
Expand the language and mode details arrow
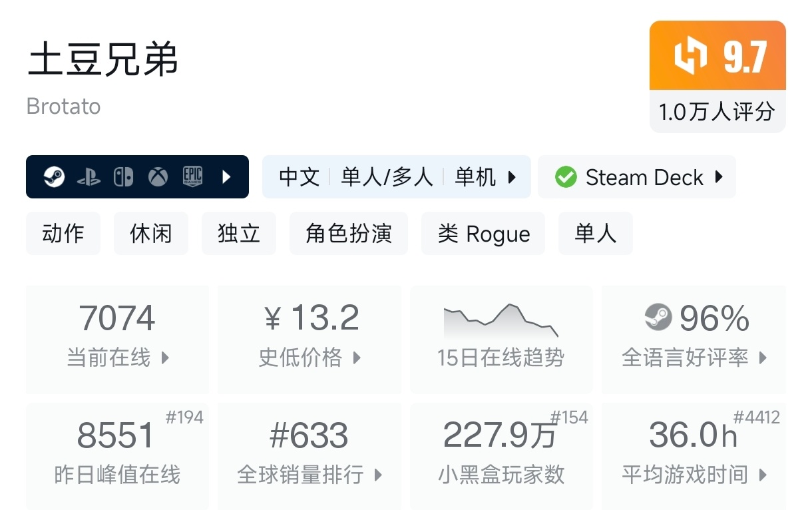(x=512, y=177)
